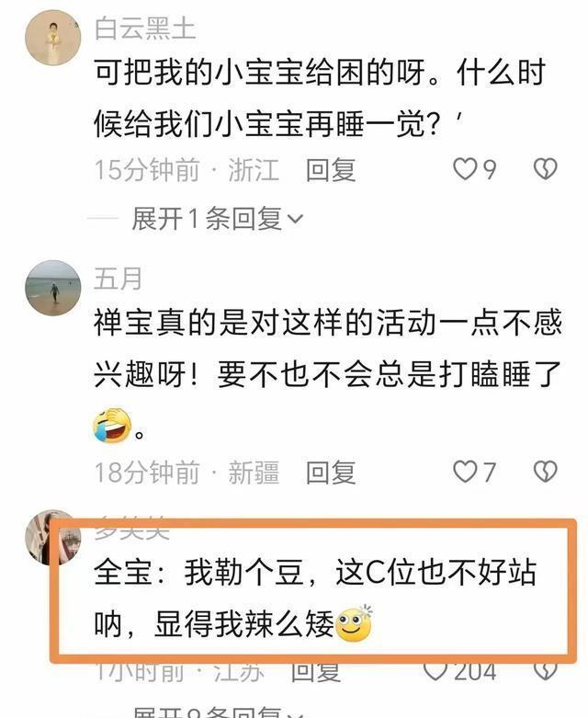588x718 pixels.
Task: Open avatar of the highlighted commenter
Action: [x=51, y=537]
